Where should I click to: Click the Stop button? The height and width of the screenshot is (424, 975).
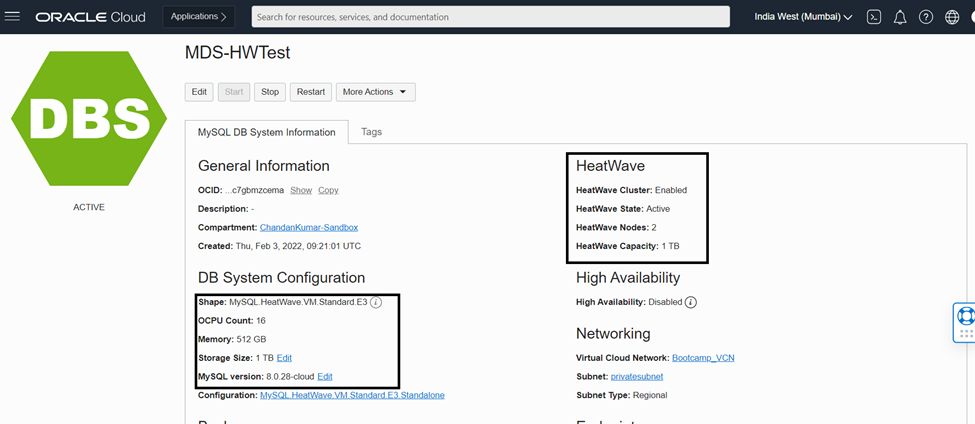pyautogui.click(x=270, y=92)
